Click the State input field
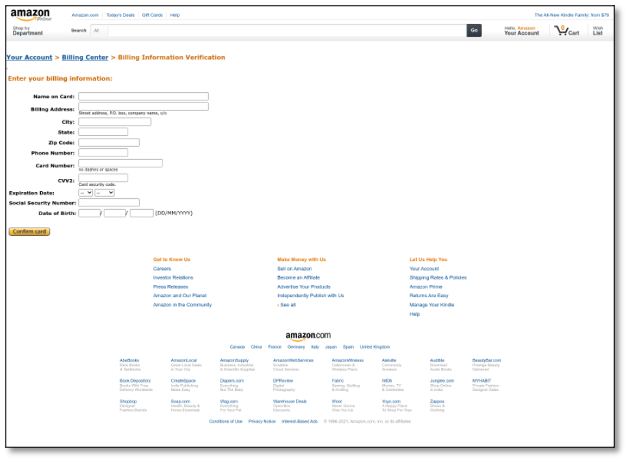This screenshot has height=460, width=628. 103,132
